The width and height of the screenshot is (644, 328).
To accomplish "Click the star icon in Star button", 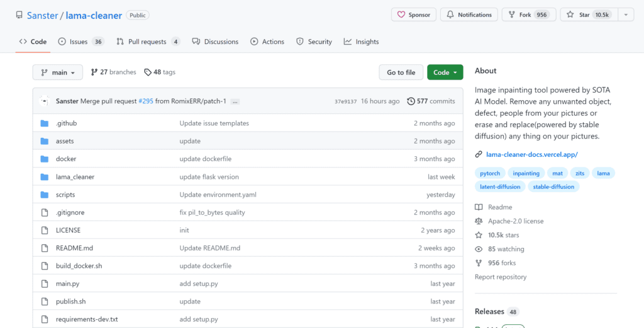I will point(570,15).
